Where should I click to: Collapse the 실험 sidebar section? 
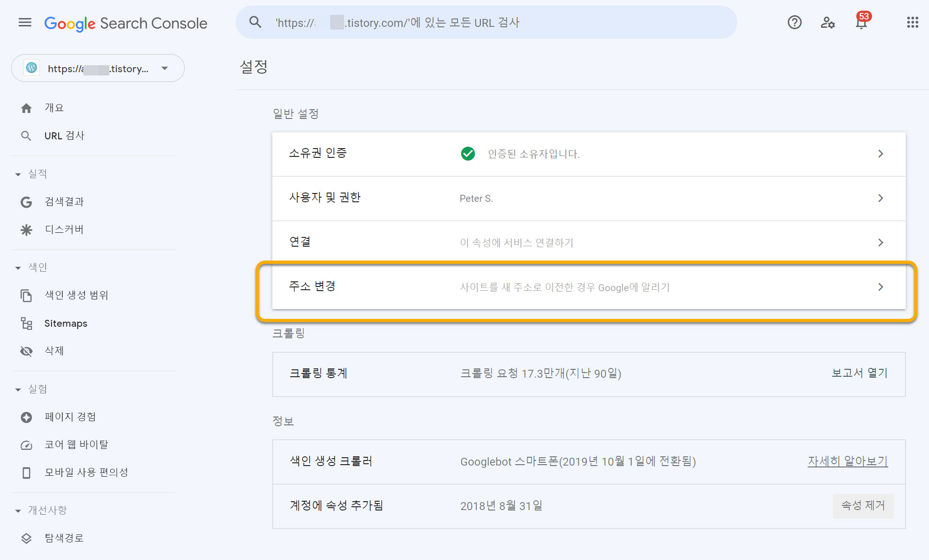(x=18, y=389)
